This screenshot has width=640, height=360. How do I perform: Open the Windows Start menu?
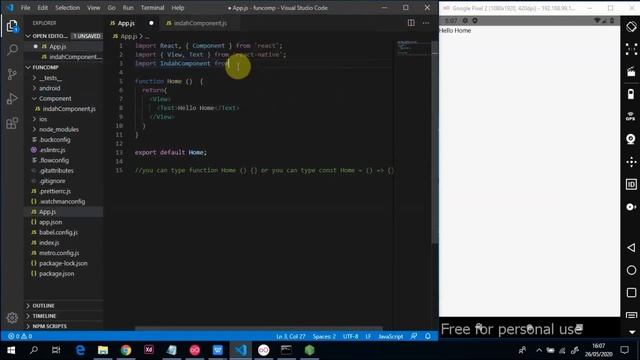point(11,350)
